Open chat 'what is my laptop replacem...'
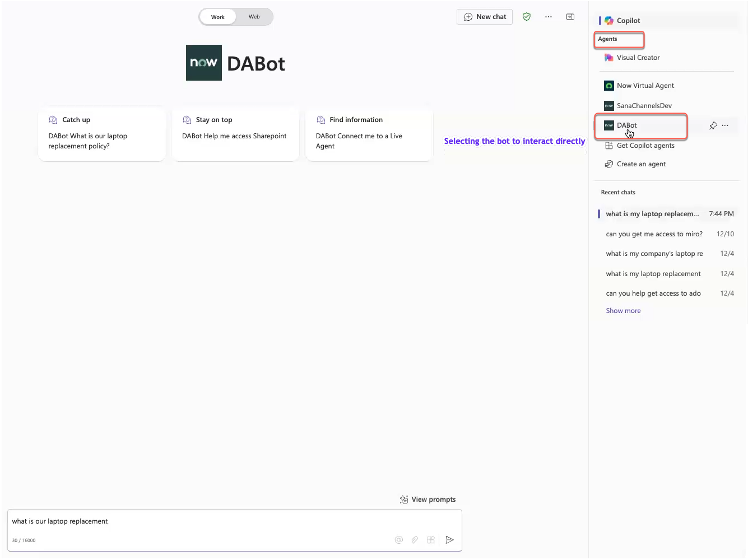The image size is (748, 560). click(x=667, y=214)
